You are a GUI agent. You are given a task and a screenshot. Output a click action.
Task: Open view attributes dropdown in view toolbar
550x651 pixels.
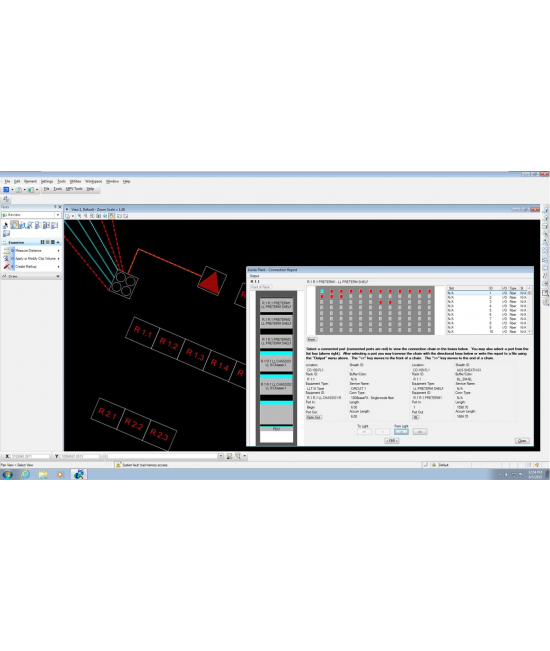point(73,216)
